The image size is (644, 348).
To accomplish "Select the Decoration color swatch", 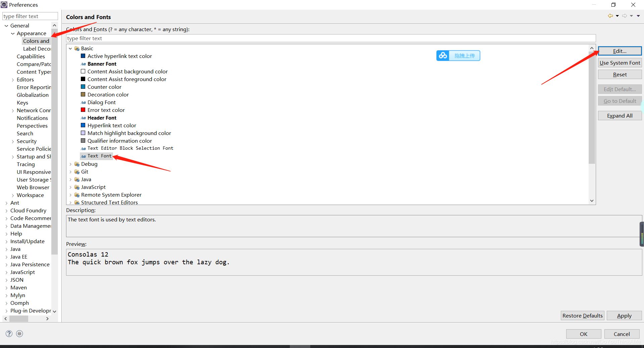I will [83, 94].
